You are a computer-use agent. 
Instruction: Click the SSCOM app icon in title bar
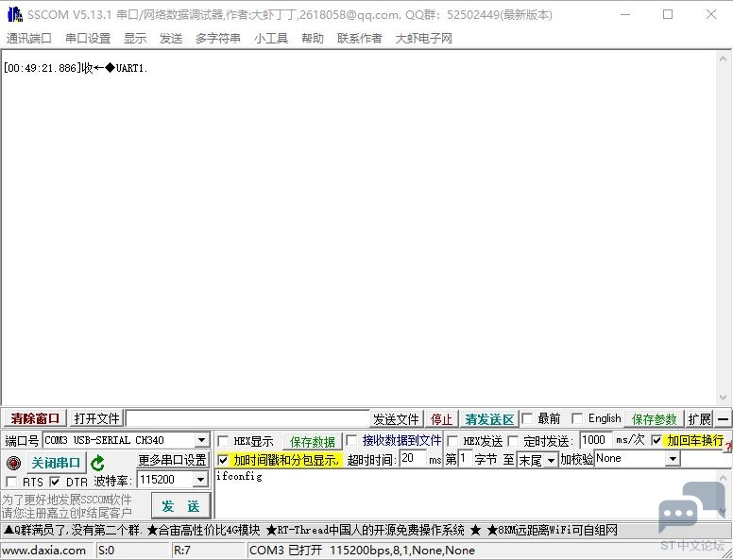14,14
